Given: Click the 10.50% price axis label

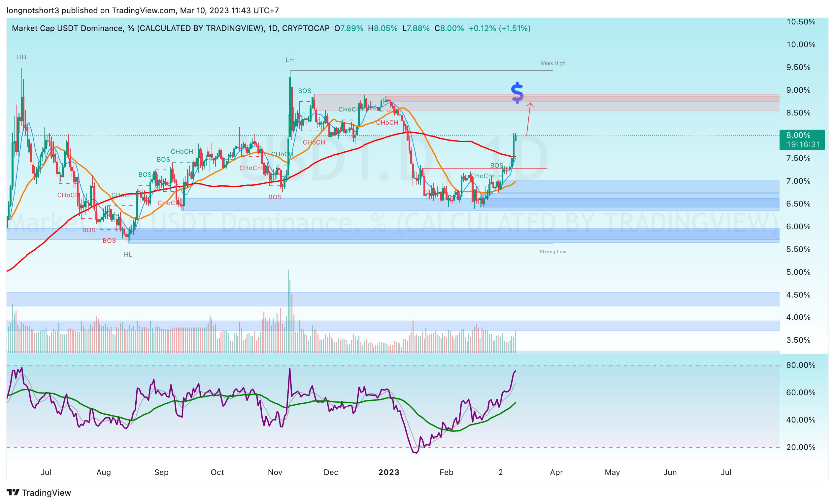Looking at the screenshot, I should (801, 22).
